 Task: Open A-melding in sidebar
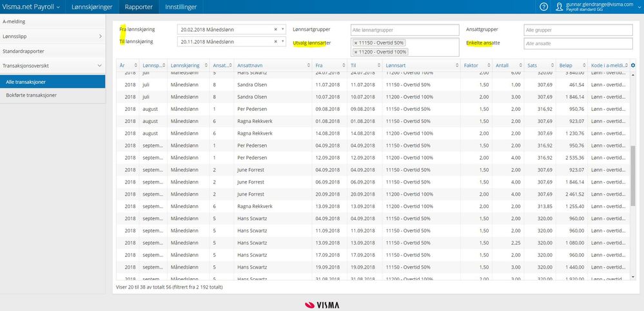point(52,21)
